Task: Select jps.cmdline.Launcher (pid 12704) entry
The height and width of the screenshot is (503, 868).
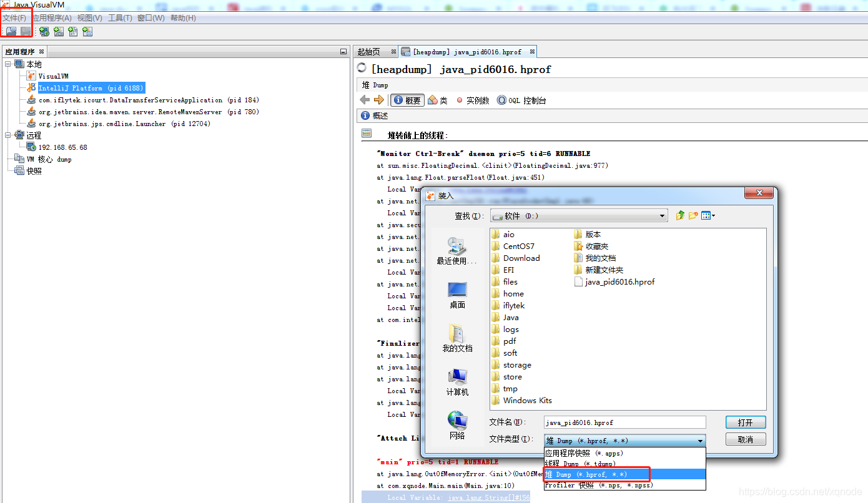Action: pyautogui.click(x=124, y=124)
